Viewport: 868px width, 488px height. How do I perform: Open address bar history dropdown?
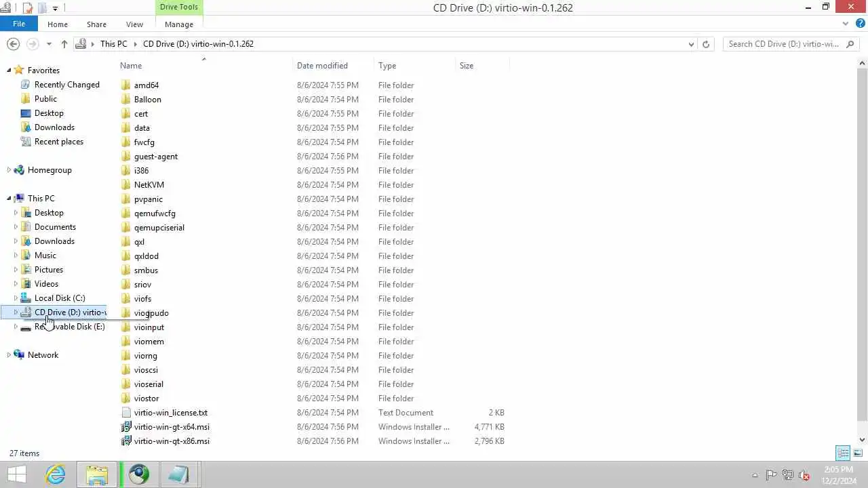pos(691,44)
